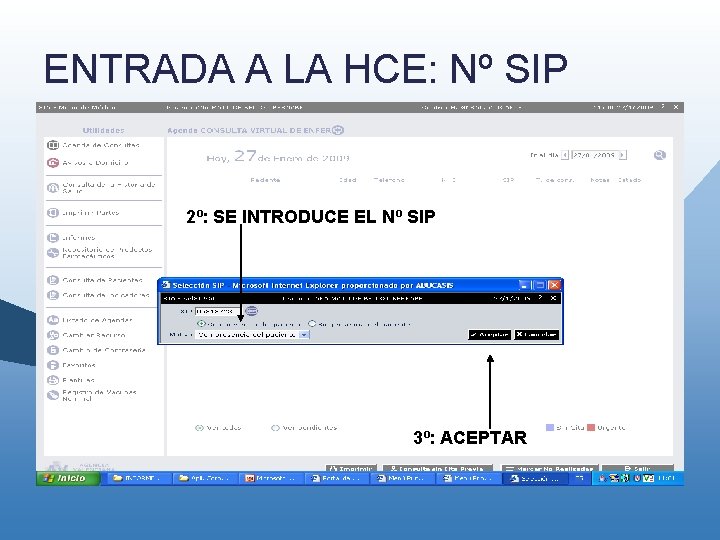Select the second radio option in SIP dialog
Image resolution: width=720 pixels, height=540 pixels.
tap(312, 324)
